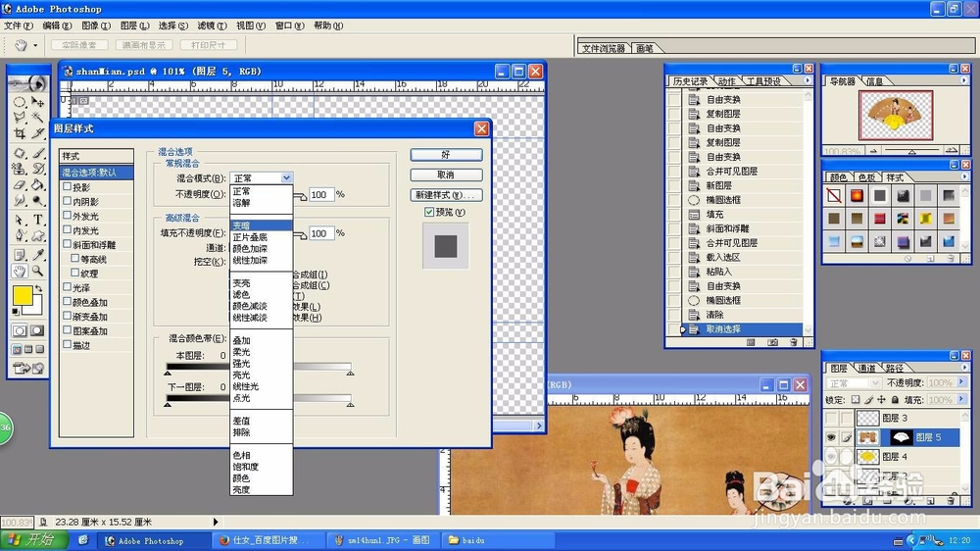The width and height of the screenshot is (980, 551).
Task: Open the baidu folder taskbar item
Action: 498,540
